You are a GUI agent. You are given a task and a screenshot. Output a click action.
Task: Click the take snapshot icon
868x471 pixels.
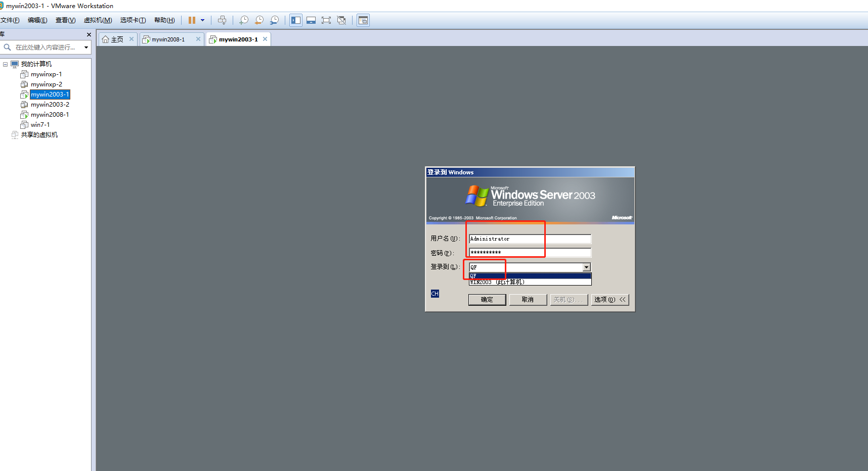244,20
